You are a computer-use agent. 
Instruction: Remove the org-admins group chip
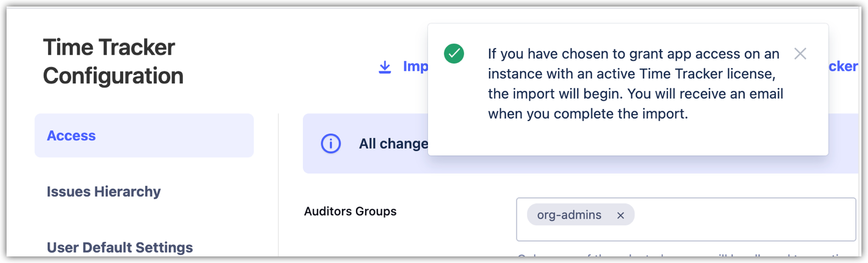[x=620, y=215]
